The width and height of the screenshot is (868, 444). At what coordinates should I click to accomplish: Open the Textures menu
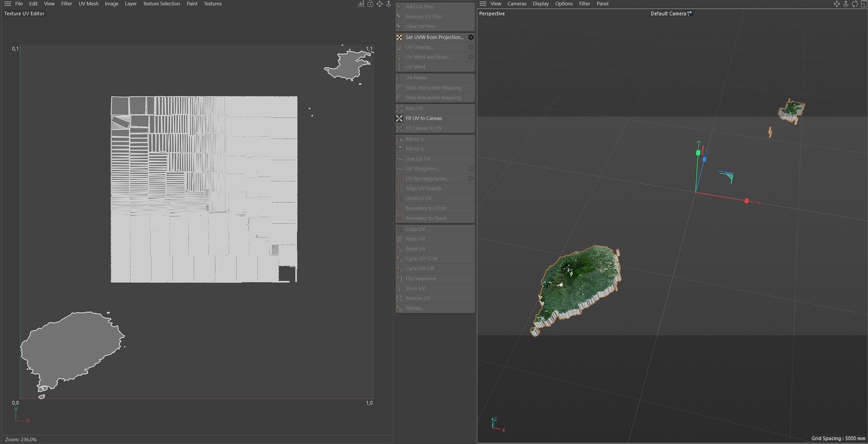click(x=212, y=3)
